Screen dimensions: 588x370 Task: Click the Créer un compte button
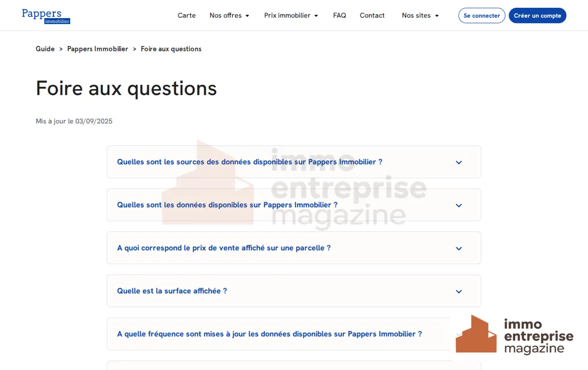click(538, 16)
